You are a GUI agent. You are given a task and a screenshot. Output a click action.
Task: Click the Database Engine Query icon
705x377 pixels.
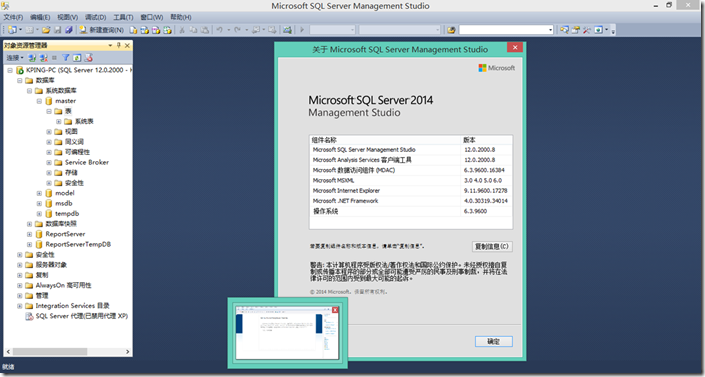point(133,30)
